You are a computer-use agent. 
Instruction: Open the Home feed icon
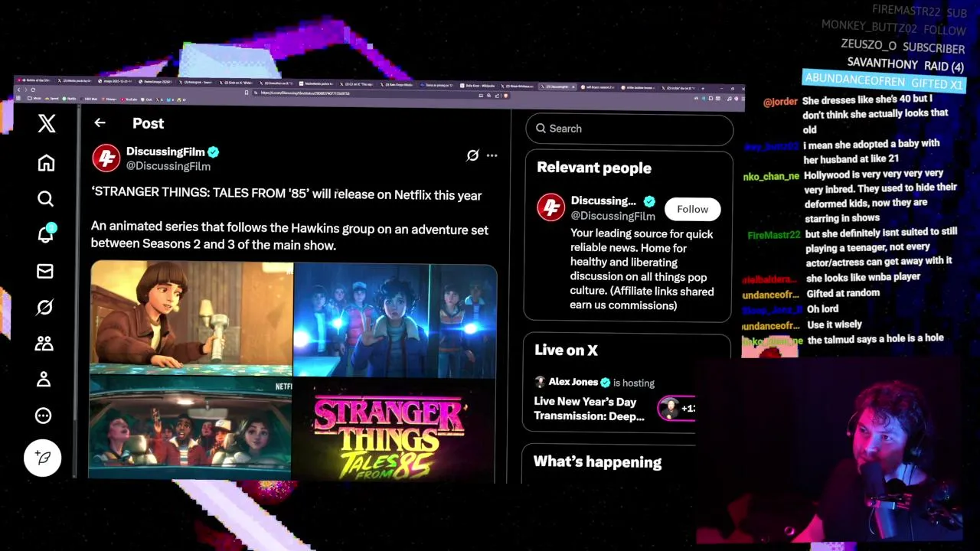coord(46,162)
